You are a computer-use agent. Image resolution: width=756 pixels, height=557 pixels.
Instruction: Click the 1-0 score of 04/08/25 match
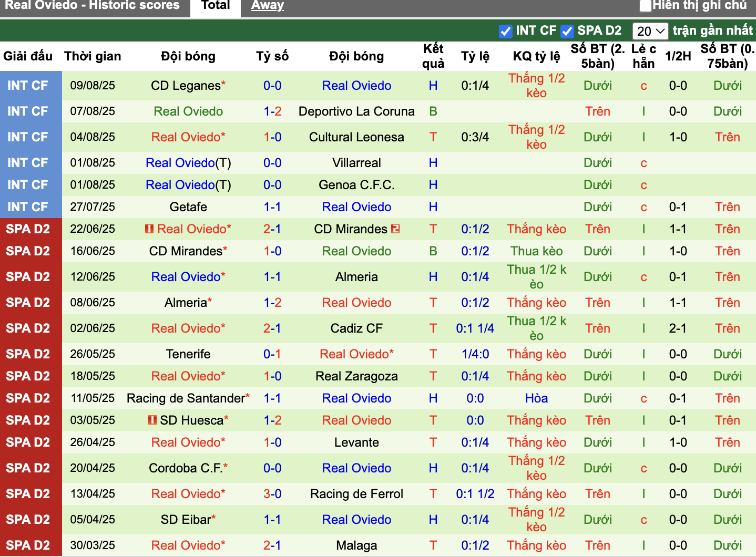pos(272,137)
